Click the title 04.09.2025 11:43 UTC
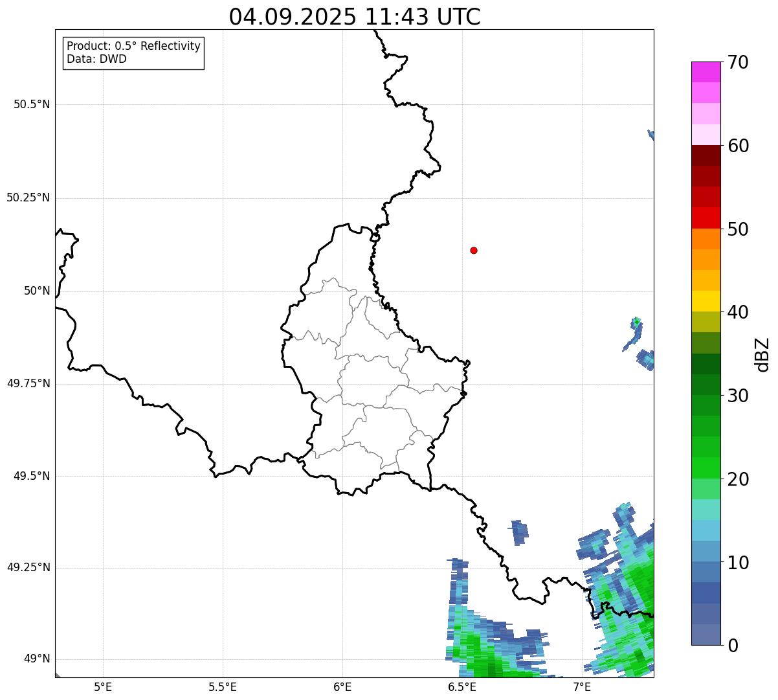This screenshot has width=778, height=700. pyautogui.click(x=355, y=17)
